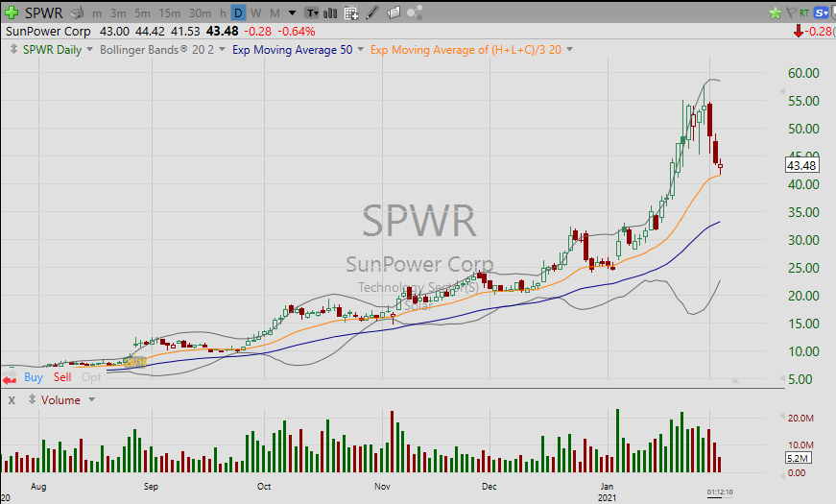Viewport: 836px width, 504px height.
Task: Click Exp Moving Average of (H+L+C)/3 20
Action: click(x=466, y=50)
